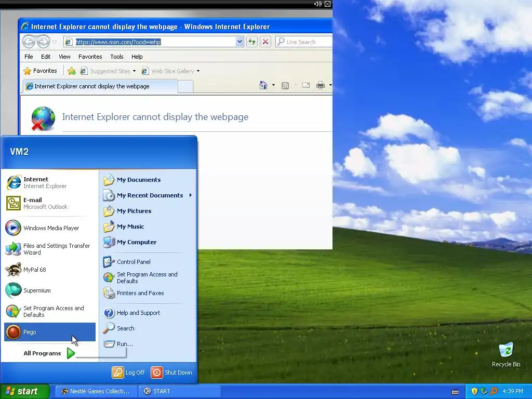This screenshot has height=399, width=532.
Task: Expand the Home button dropdown arrow
Action: pos(273,85)
